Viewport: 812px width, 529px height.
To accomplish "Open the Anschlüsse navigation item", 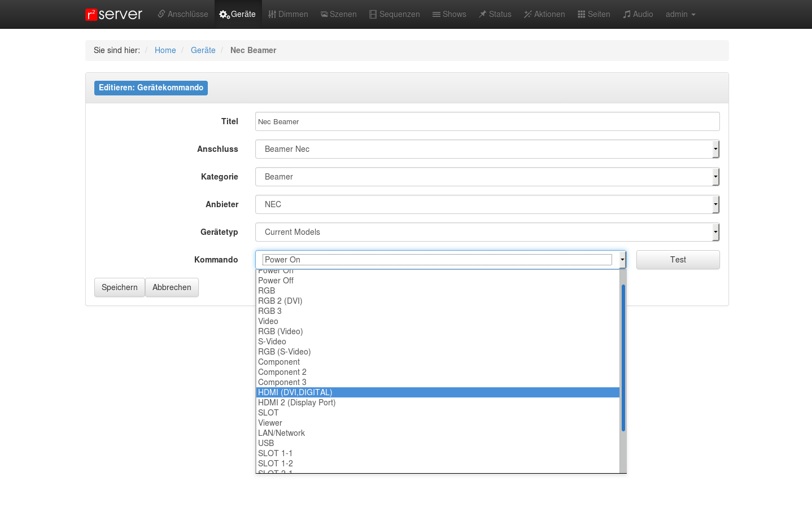I will tap(182, 14).
